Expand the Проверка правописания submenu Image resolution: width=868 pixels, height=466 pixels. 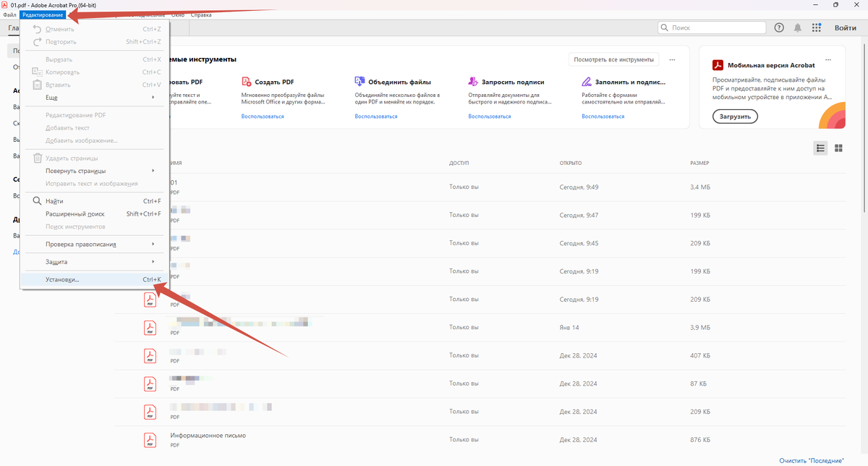[94, 244]
